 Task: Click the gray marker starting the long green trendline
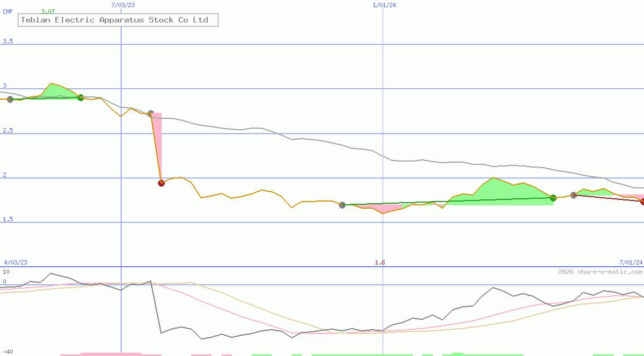click(x=343, y=205)
